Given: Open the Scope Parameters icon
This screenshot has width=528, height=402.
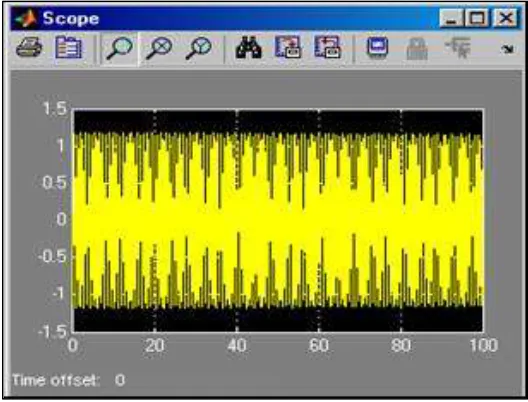Looking at the screenshot, I should click(68, 48).
